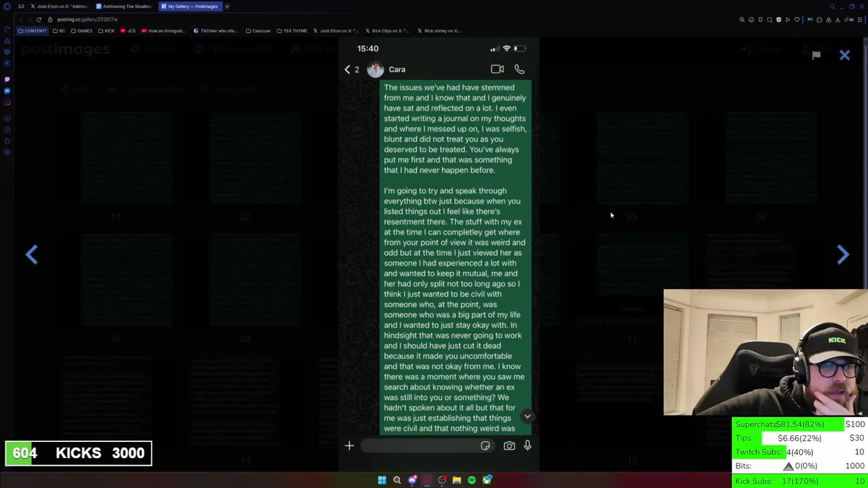Click the taskbar search icon
The image size is (868, 488).
[397, 480]
